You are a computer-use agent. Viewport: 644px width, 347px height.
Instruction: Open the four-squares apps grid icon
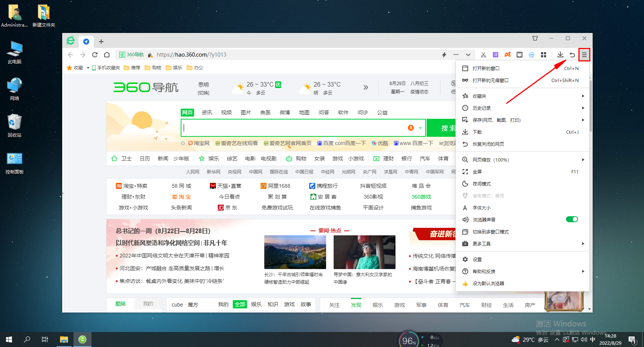[x=544, y=55]
